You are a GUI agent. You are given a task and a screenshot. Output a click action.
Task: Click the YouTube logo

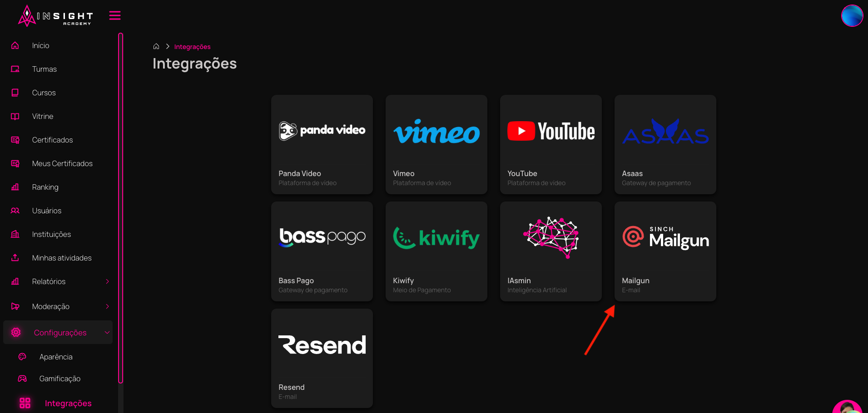coord(551,131)
